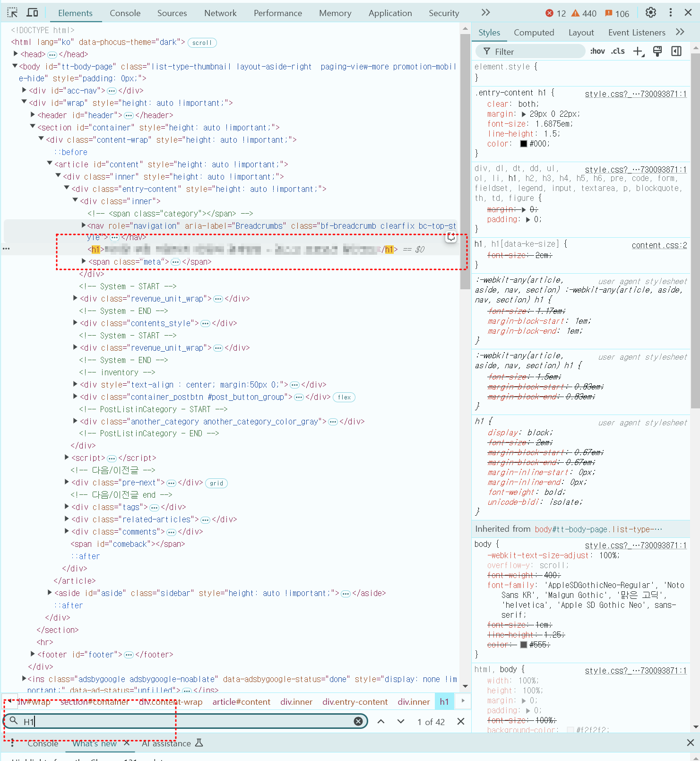
Task: Click the #000 color swatch
Action: pyautogui.click(x=523, y=144)
